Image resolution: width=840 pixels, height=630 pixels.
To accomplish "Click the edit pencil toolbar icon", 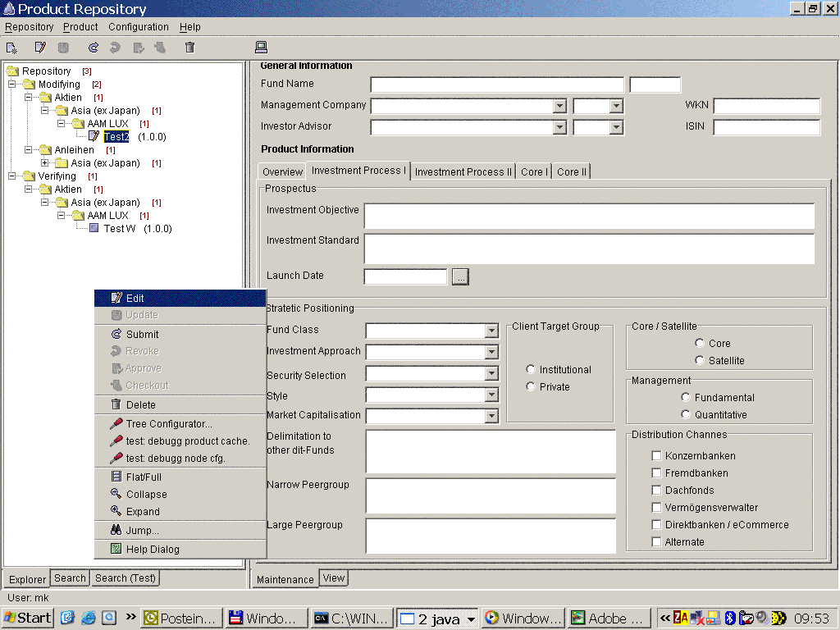I will tap(39, 48).
